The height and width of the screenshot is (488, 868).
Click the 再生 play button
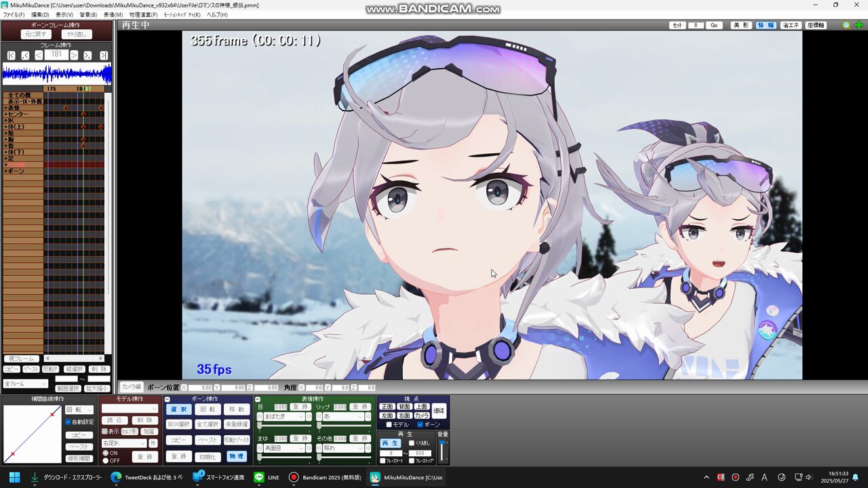(391, 443)
